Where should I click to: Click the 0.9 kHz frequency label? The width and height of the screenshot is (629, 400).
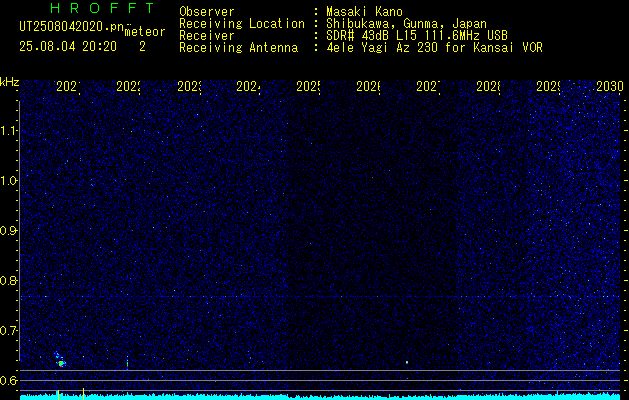(x=8, y=230)
